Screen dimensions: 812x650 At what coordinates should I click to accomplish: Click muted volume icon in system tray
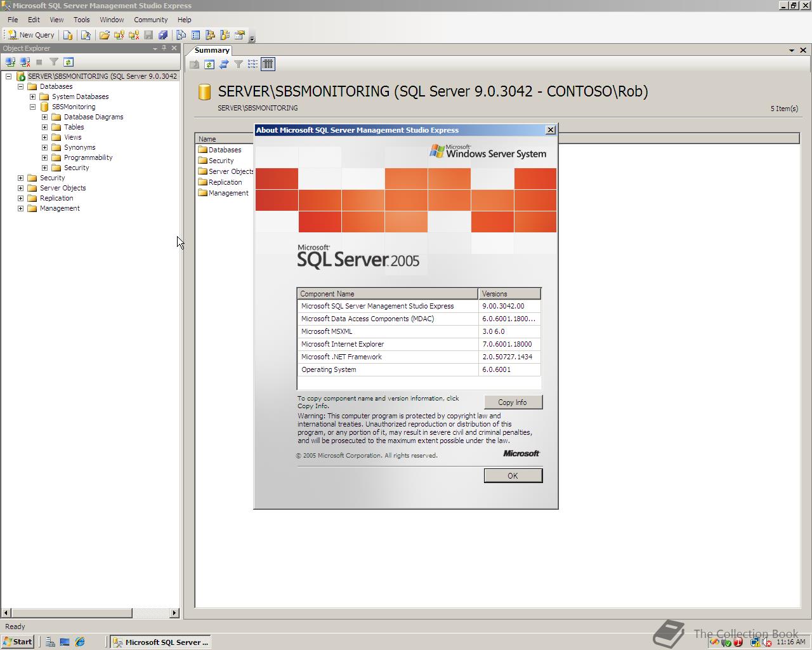point(766,642)
